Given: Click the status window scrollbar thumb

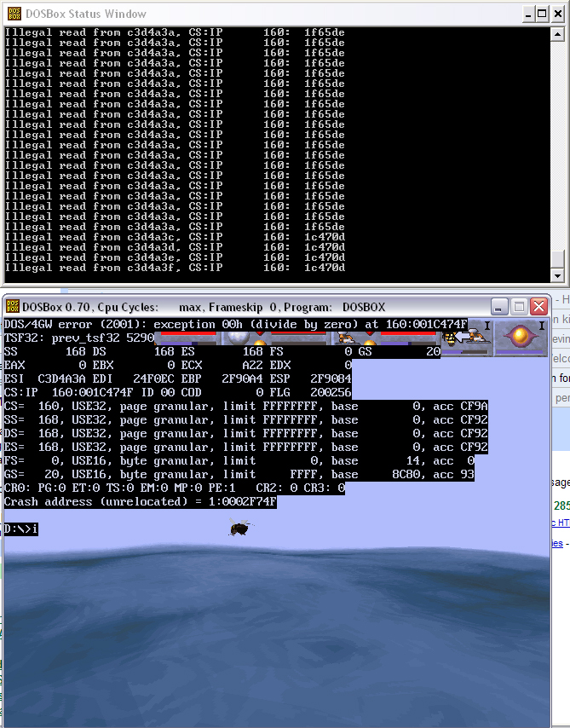Looking at the screenshot, I should 557,259.
